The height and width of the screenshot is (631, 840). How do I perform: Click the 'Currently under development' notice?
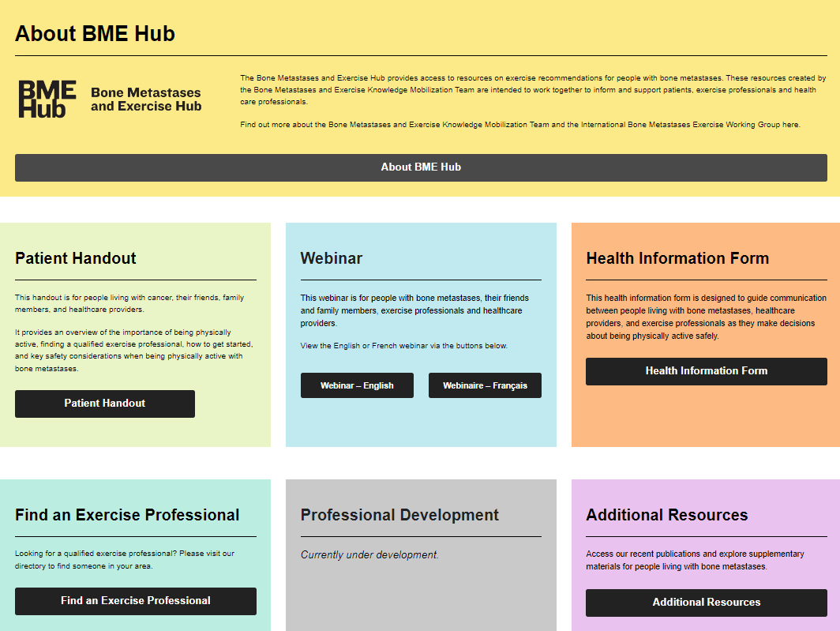click(369, 554)
